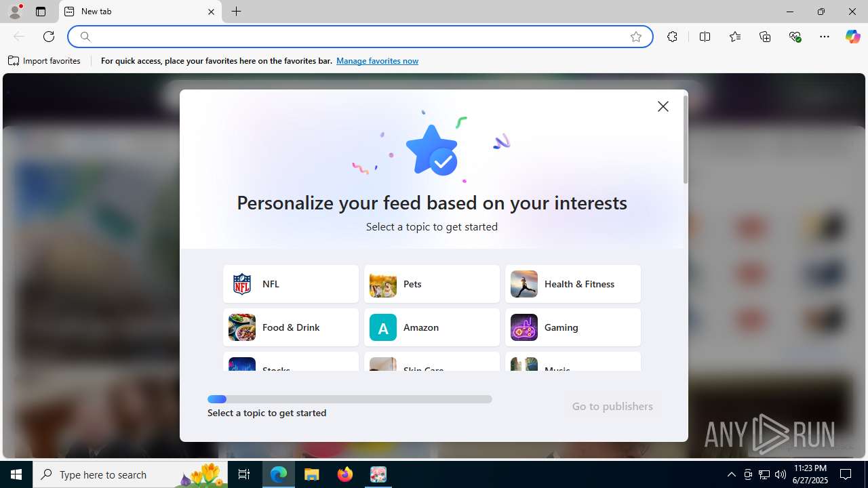Open the Copilot sidebar icon
Viewport: 868px width, 488px height.
(852, 37)
